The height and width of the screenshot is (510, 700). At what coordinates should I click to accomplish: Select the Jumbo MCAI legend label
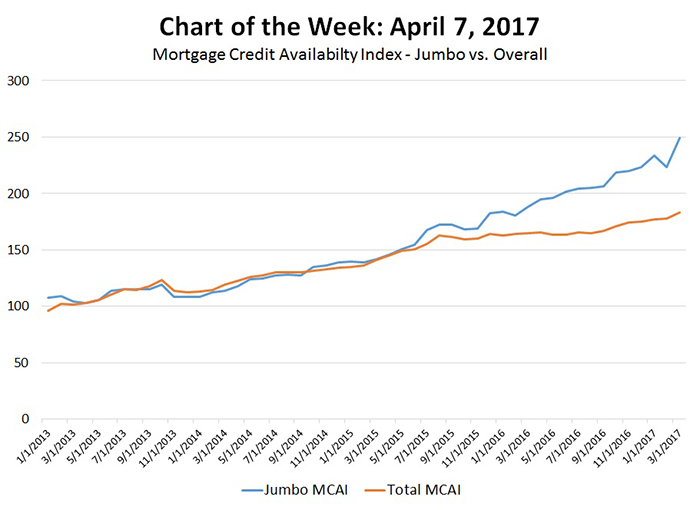point(308,491)
